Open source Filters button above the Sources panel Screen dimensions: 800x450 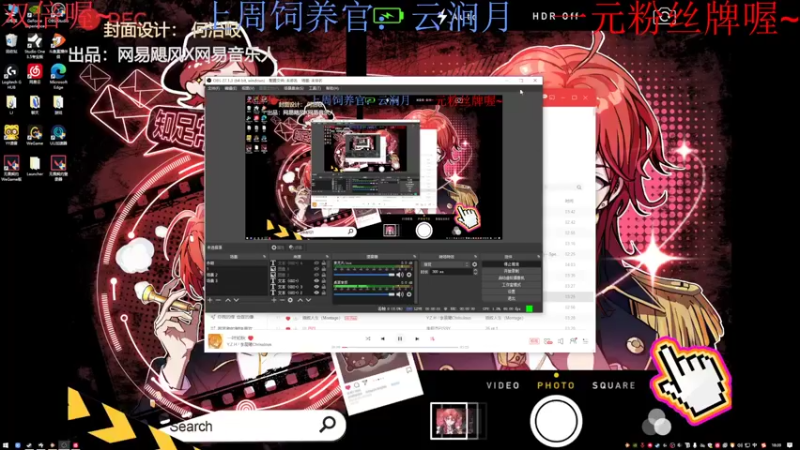click(x=295, y=247)
